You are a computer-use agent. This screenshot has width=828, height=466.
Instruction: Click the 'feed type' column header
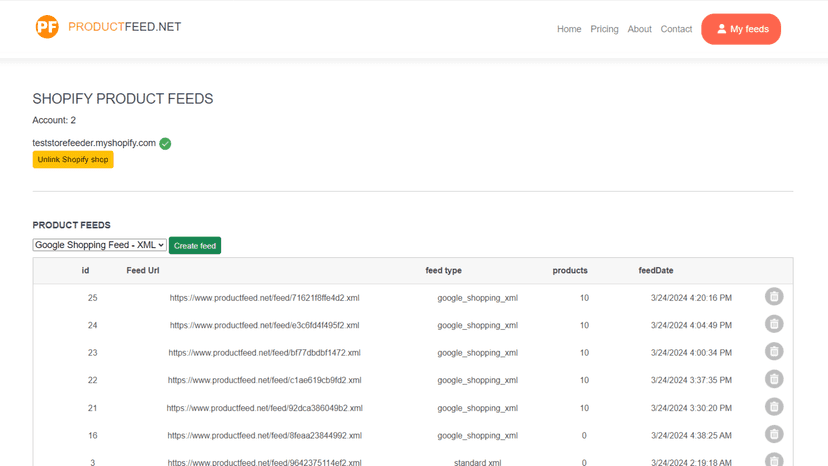(444, 271)
